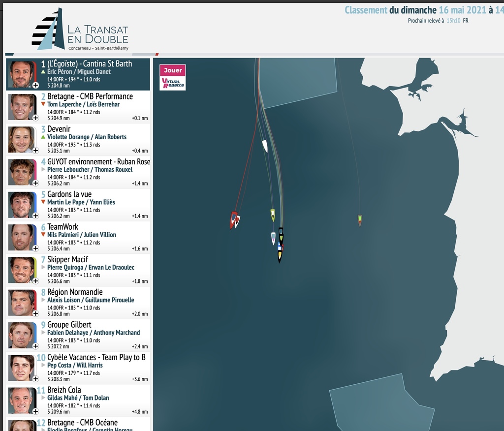Open boat name Devenir
This screenshot has height=431, width=504.
tap(59, 129)
